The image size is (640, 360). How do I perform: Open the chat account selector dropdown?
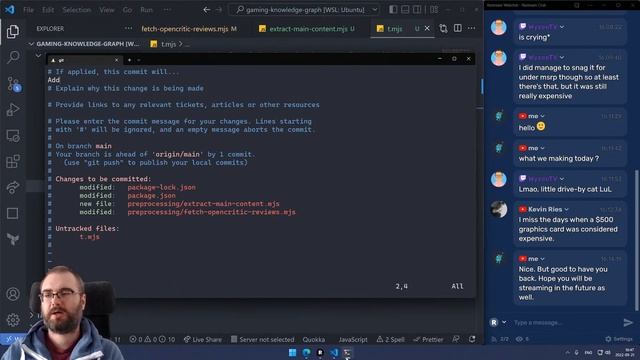[x=504, y=322]
